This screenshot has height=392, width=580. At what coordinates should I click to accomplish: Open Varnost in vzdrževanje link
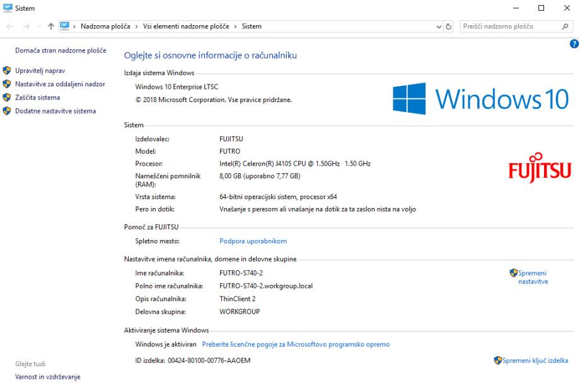[48, 377]
